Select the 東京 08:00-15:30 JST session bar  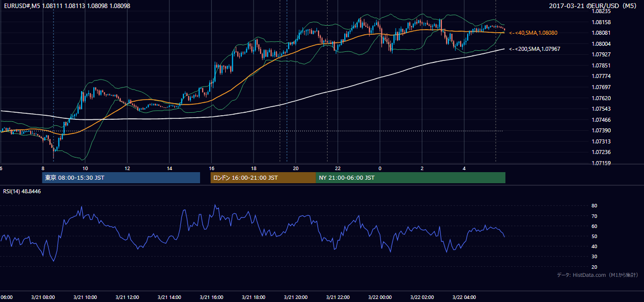tap(121, 178)
